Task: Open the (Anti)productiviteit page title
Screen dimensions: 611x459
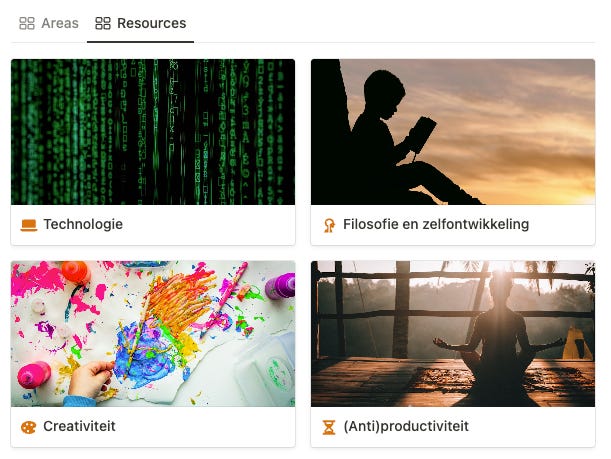Action: click(x=406, y=426)
